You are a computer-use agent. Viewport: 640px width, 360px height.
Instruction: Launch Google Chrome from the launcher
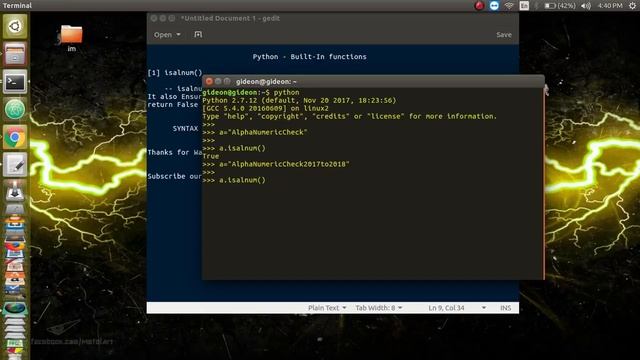(x=15, y=137)
